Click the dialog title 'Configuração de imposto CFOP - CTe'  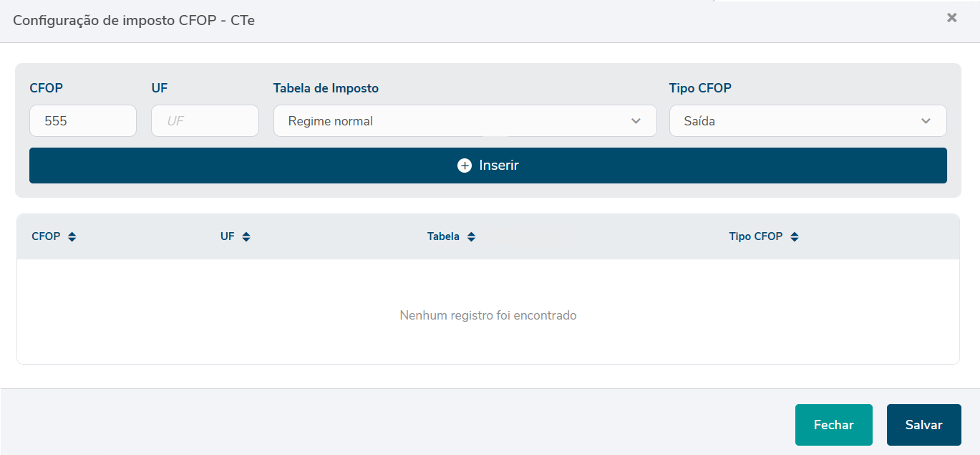click(134, 20)
